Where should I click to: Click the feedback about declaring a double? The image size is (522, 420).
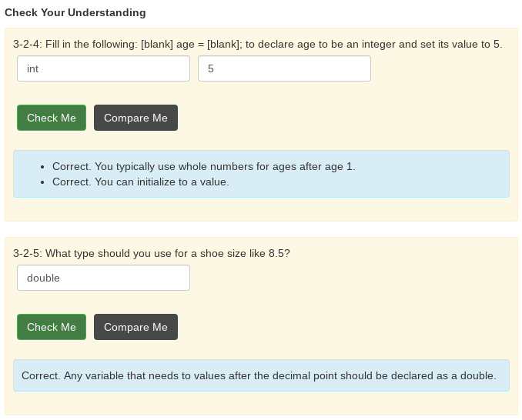259,375
